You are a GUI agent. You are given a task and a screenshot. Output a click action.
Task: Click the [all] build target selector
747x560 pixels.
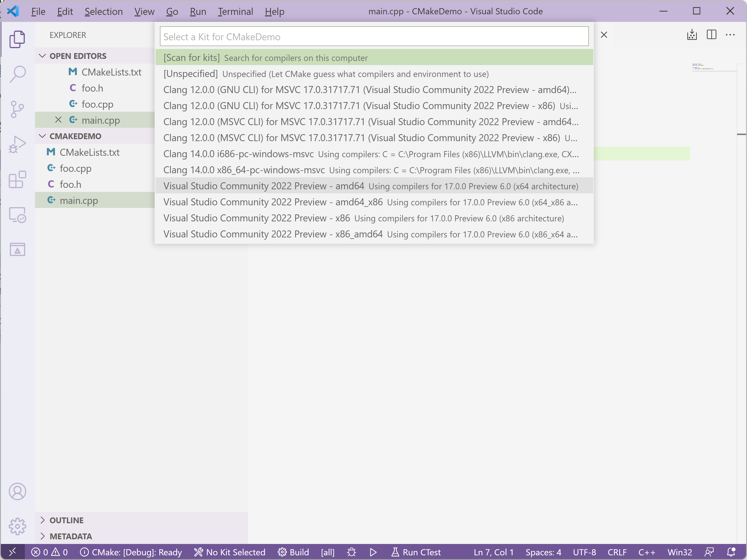[x=328, y=552]
